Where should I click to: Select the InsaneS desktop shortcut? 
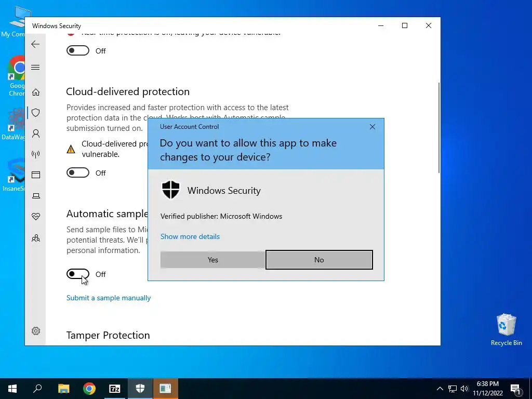(14, 176)
